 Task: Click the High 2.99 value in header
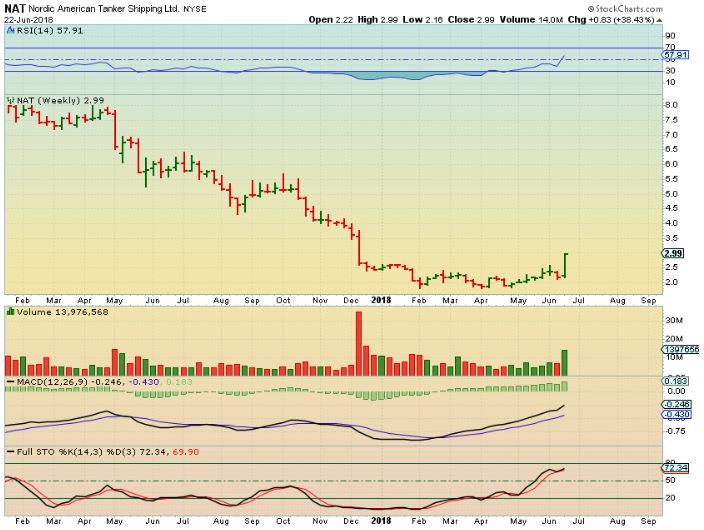(x=378, y=20)
